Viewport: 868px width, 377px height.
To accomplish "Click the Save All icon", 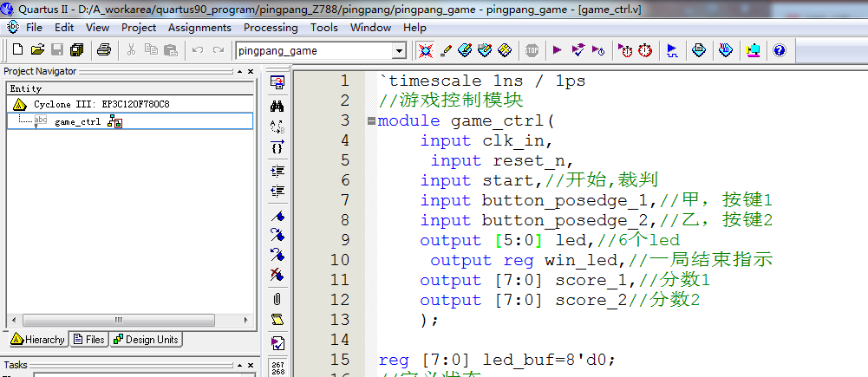I will click(x=77, y=50).
